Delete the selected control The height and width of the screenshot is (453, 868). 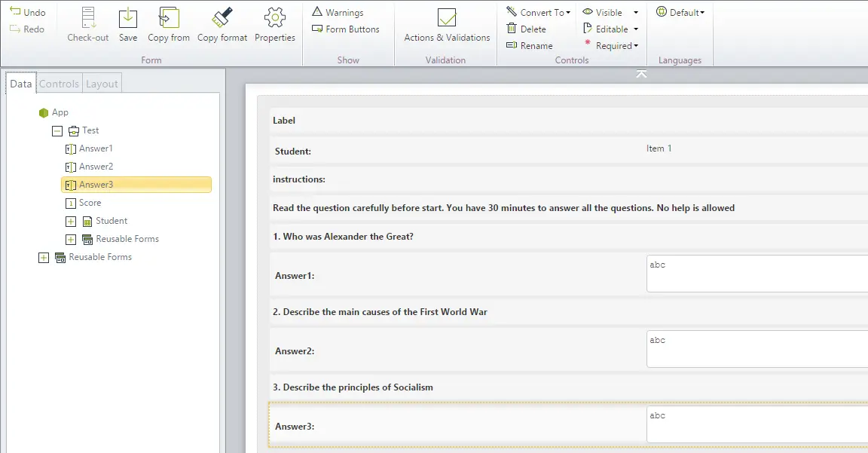[527, 29]
